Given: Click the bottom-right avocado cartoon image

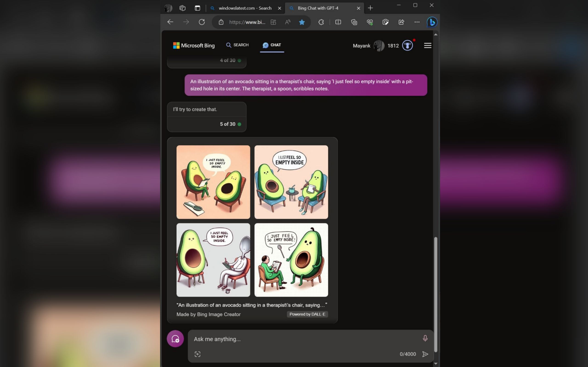Looking at the screenshot, I should tap(291, 260).
